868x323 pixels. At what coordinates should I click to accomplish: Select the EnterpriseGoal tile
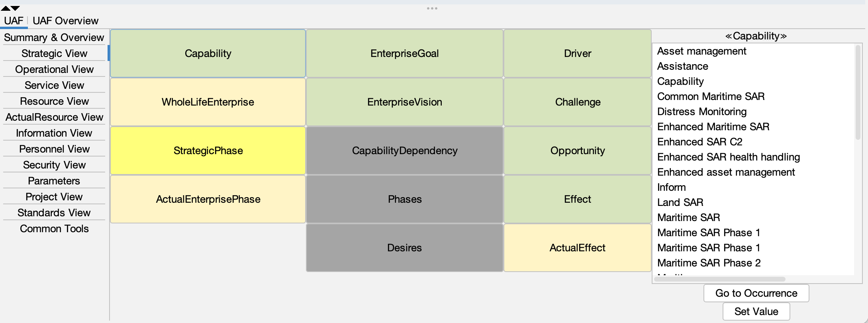tap(404, 53)
